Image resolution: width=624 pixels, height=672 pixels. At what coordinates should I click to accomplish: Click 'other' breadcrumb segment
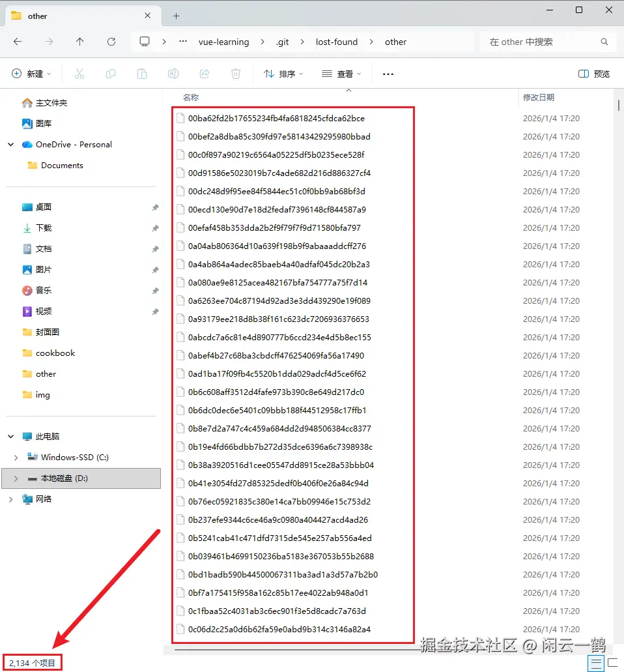[x=395, y=42]
